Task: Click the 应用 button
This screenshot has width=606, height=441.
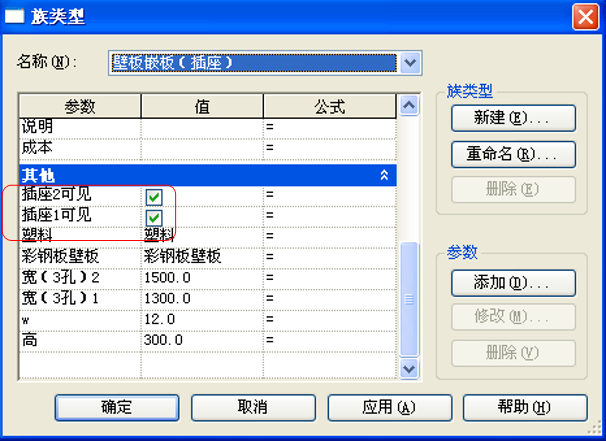Action: click(390, 407)
